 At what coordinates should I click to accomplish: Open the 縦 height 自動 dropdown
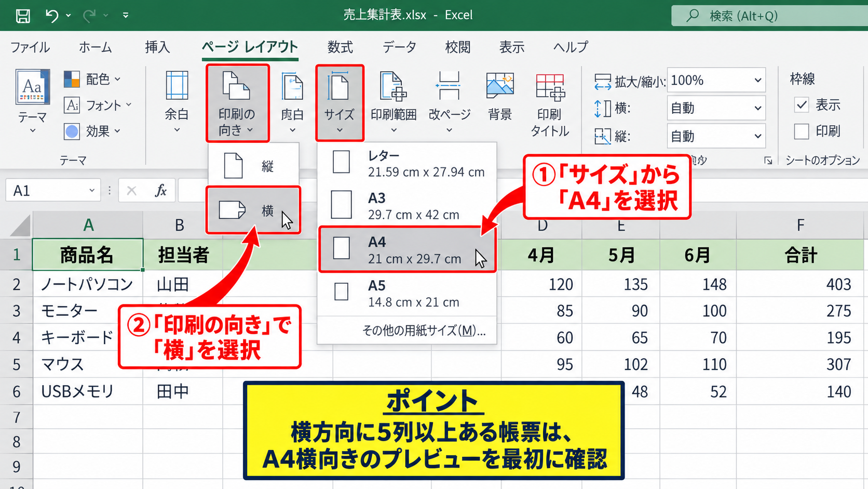[716, 136]
